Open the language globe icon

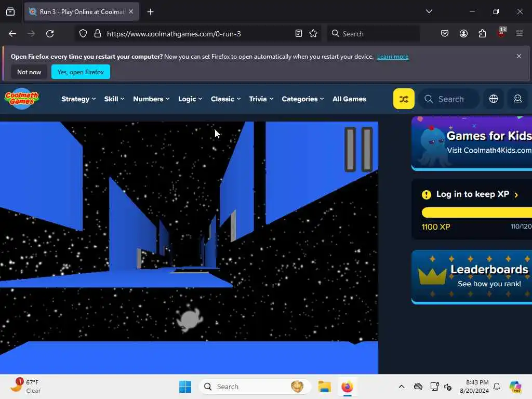pos(494,99)
